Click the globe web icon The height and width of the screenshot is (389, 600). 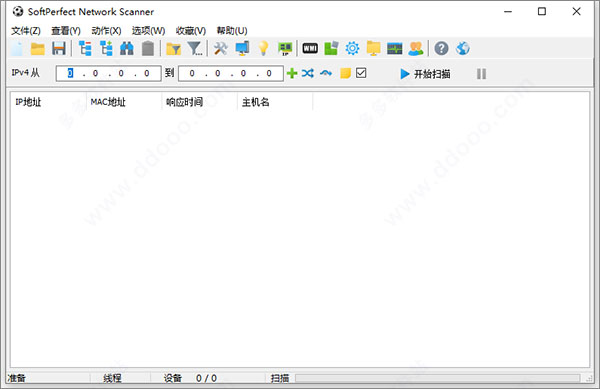pyautogui.click(x=463, y=49)
